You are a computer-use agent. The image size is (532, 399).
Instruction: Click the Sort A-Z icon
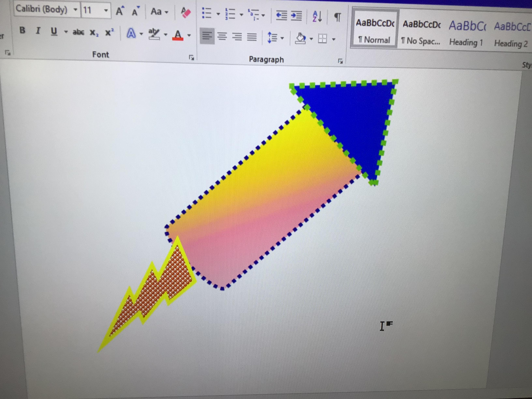tap(317, 17)
